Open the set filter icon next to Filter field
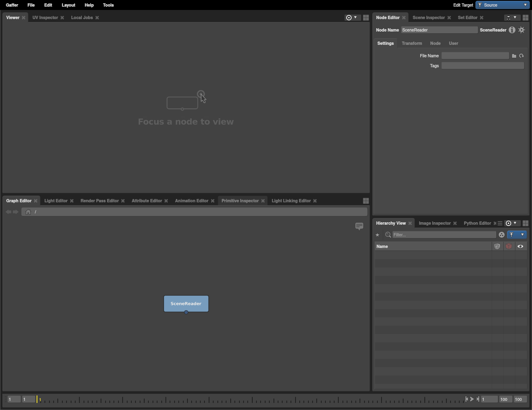The image size is (532, 410). (x=502, y=235)
